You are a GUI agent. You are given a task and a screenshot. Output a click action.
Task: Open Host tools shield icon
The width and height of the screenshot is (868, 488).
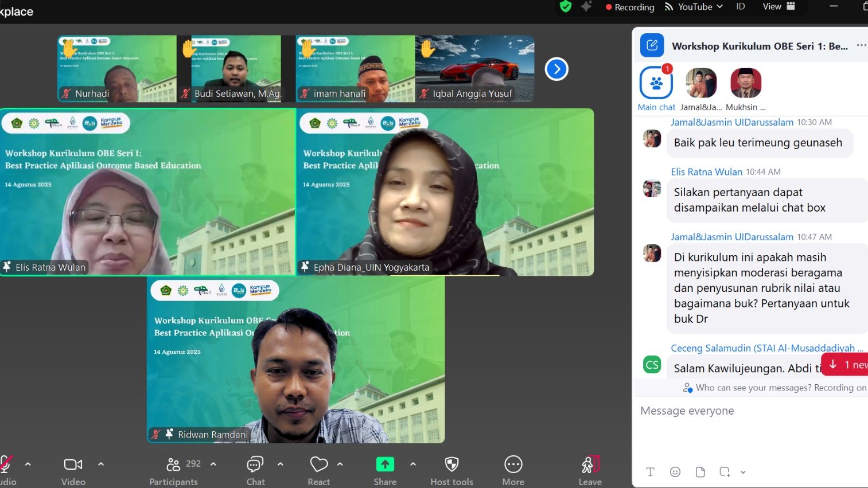451,464
